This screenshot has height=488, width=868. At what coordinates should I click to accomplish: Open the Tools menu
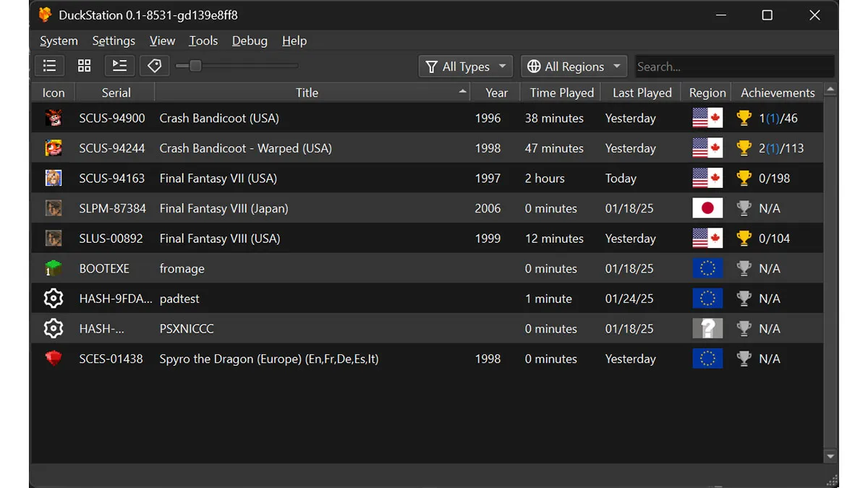click(x=203, y=40)
